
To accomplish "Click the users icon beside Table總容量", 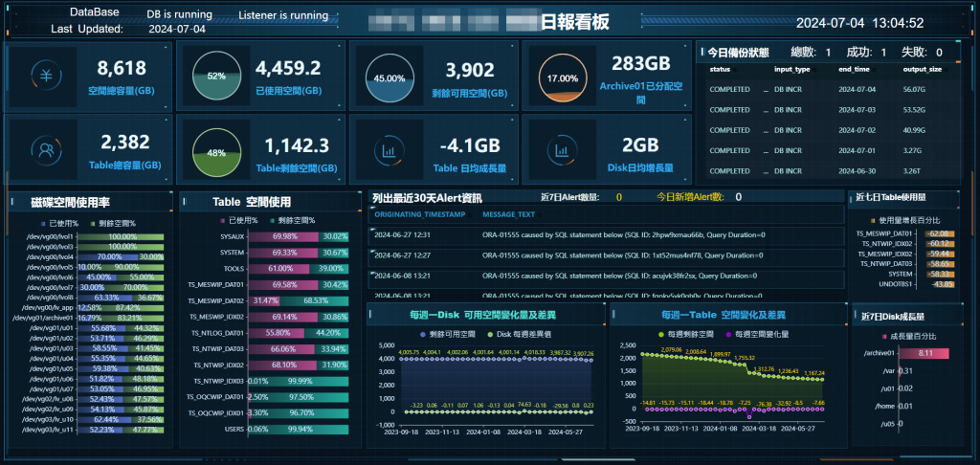I will (46, 150).
